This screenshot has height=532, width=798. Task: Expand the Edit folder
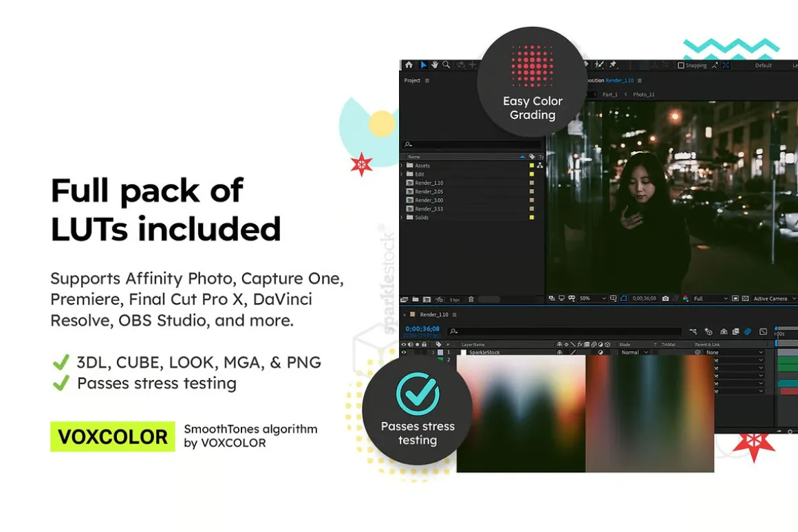tap(402, 174)
